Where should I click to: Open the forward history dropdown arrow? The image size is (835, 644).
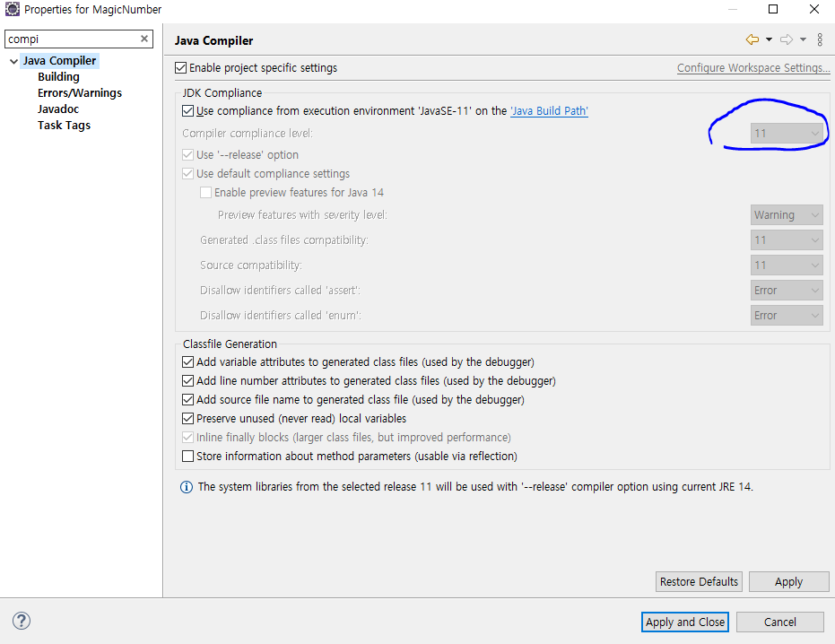(803, 39)
